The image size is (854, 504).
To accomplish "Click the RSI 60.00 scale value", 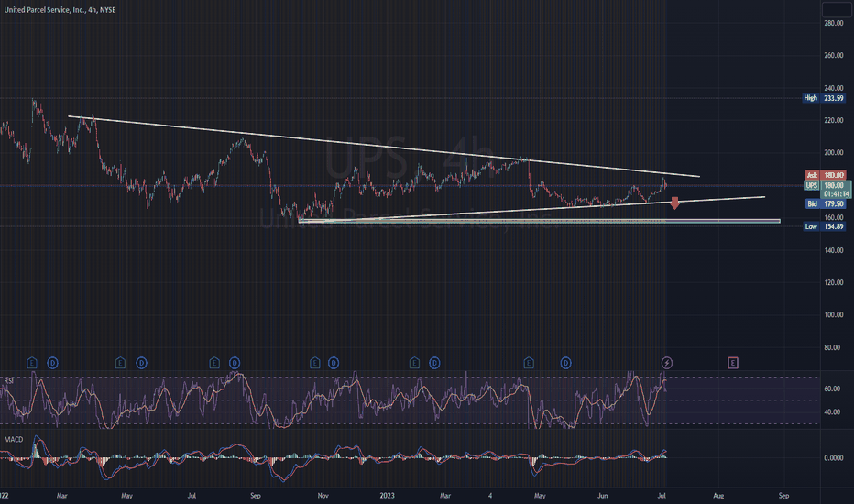I will (832, 389).
